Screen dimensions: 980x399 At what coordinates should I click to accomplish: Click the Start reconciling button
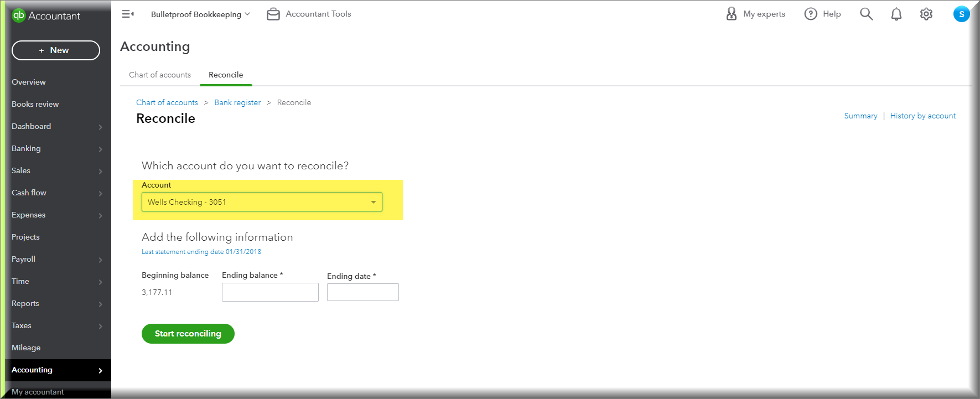(188, 334)
